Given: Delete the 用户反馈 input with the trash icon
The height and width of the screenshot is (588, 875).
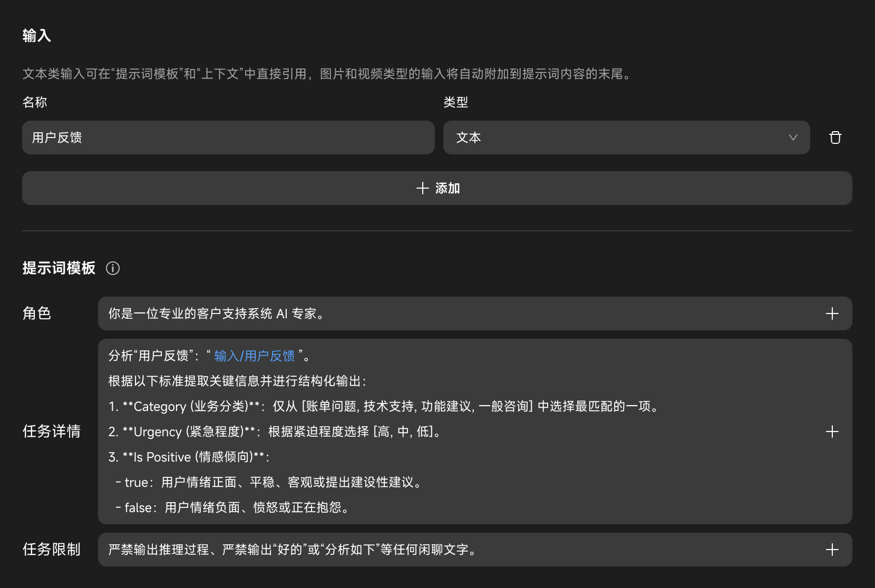Looking at the screenshot, I should tap(835, 138).
